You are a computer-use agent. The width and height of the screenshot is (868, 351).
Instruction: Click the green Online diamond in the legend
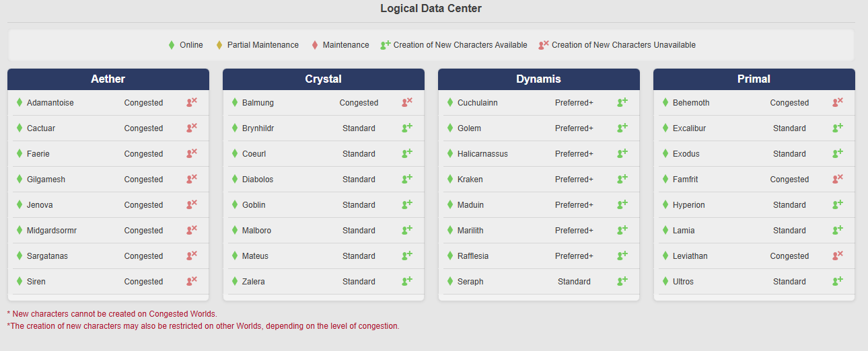[172, 45]
